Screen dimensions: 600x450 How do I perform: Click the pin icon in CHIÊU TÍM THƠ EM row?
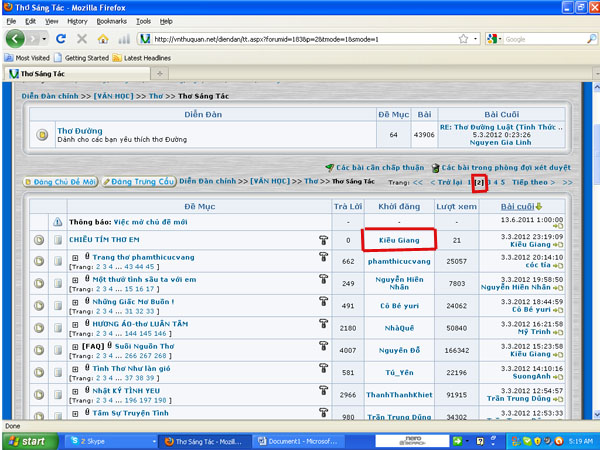pos(323,240)
